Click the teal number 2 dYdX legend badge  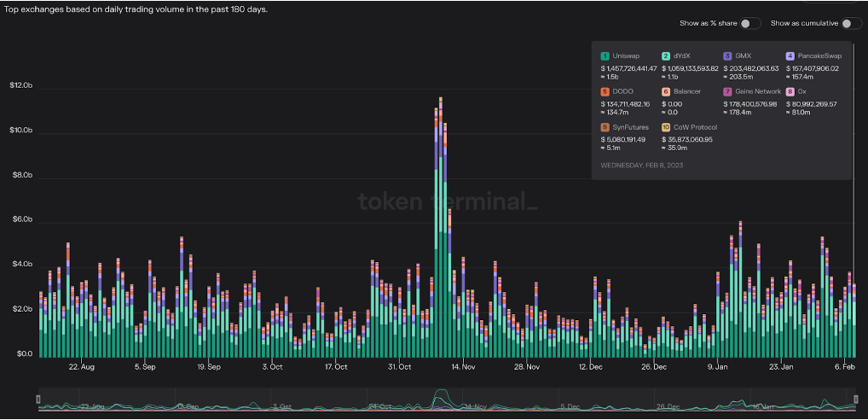(x=666, y=56)
